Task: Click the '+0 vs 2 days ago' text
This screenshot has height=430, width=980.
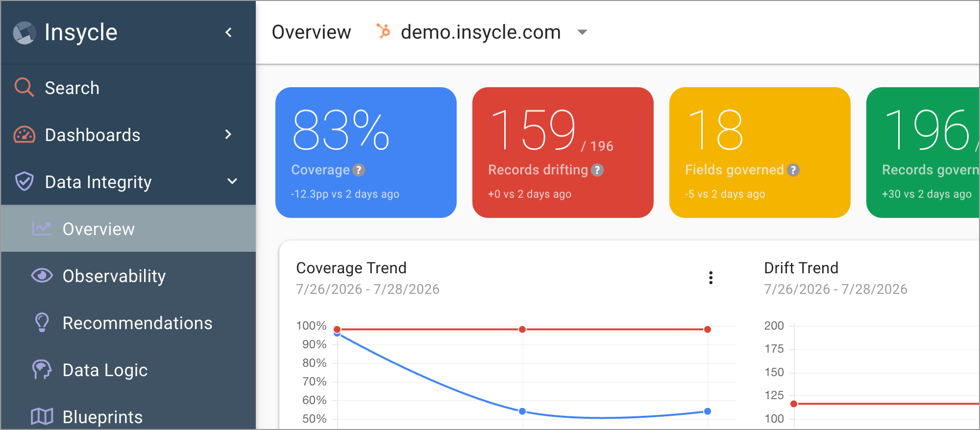Action: (x=530, y=194)
